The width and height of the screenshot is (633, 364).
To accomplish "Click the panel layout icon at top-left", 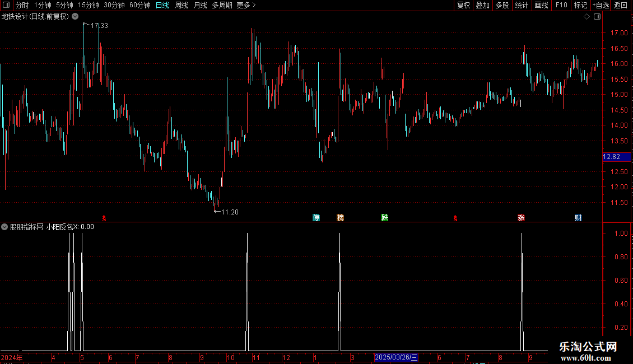I will coord(6,5).
